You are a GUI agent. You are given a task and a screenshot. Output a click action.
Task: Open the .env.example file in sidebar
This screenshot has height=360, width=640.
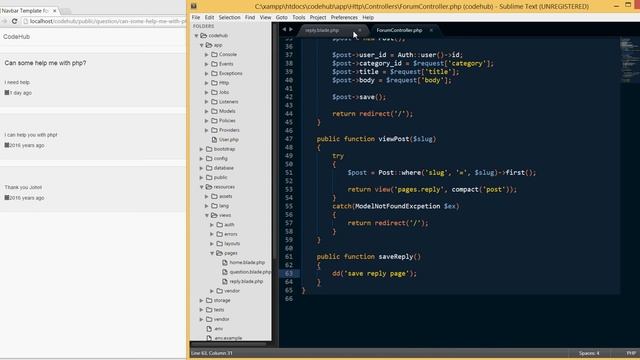[228, 338]
